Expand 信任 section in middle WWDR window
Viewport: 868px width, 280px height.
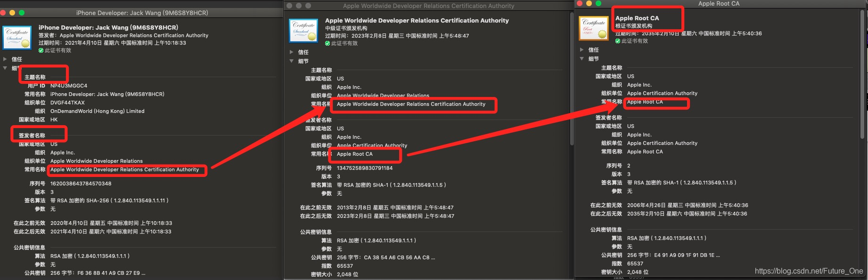coord(291,52)
